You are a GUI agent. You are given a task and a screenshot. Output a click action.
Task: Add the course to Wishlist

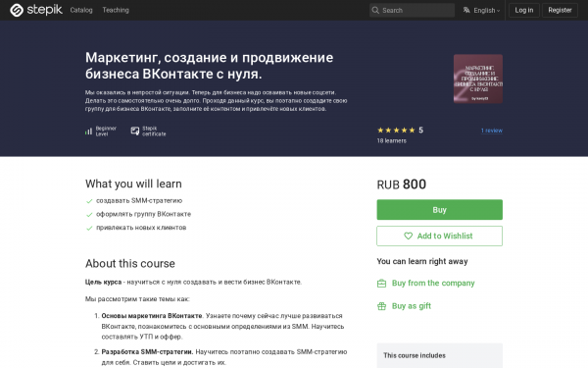(439, 236)
